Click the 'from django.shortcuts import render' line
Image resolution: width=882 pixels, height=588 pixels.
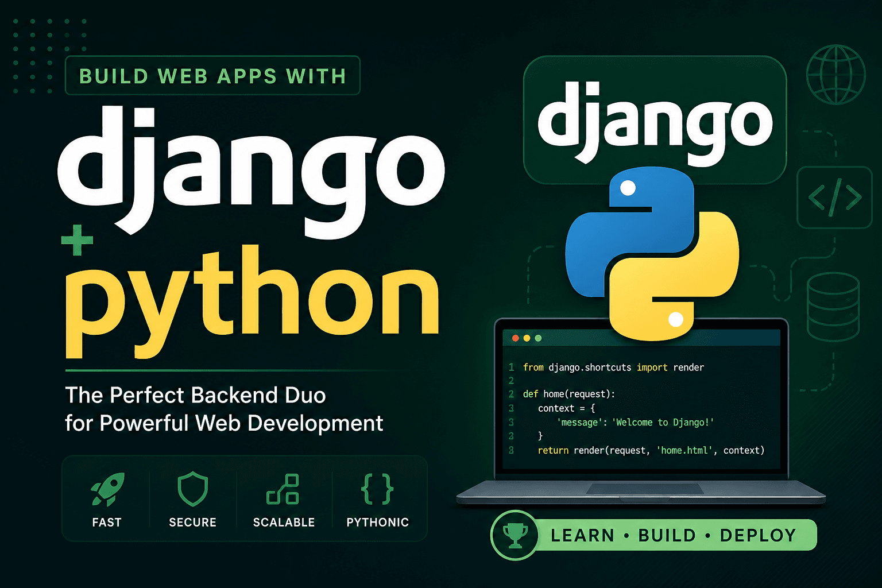tap(613, 367)
